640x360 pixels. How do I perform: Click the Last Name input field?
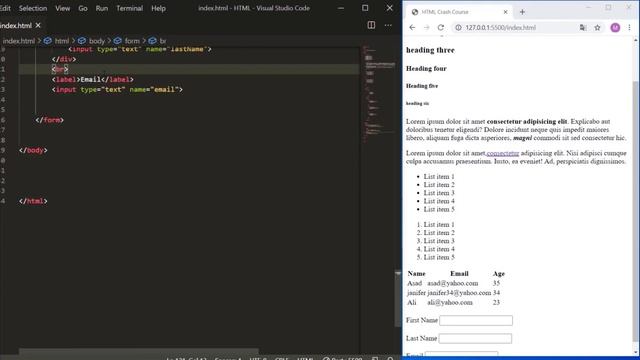click(x=475, y=338)
